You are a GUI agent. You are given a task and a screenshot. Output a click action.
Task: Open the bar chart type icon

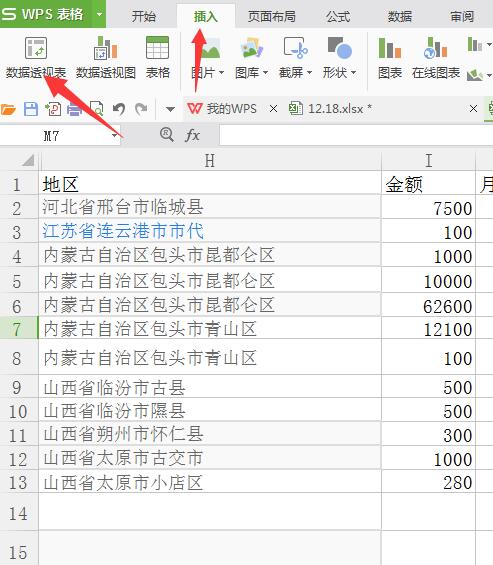(x=475, y=44)
